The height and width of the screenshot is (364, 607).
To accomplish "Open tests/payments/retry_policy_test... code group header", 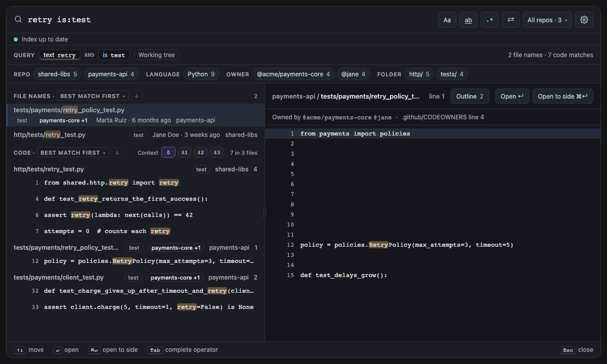I will (136, 248).
